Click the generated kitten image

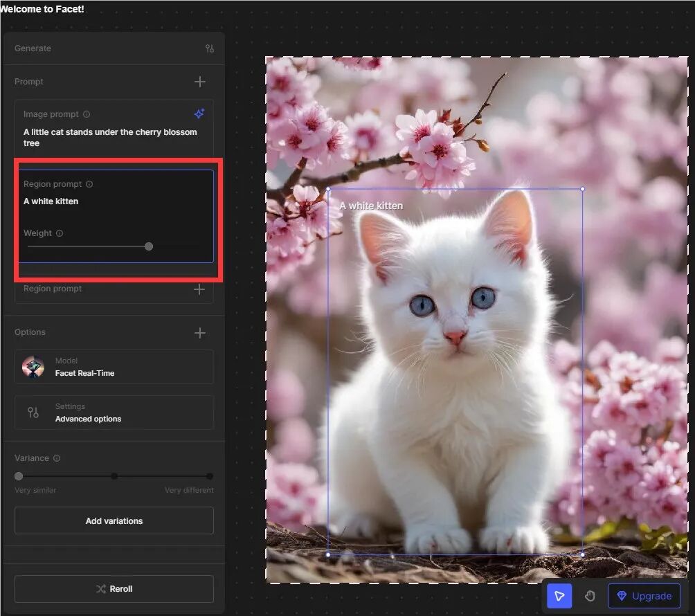click(x=476, y=320)
